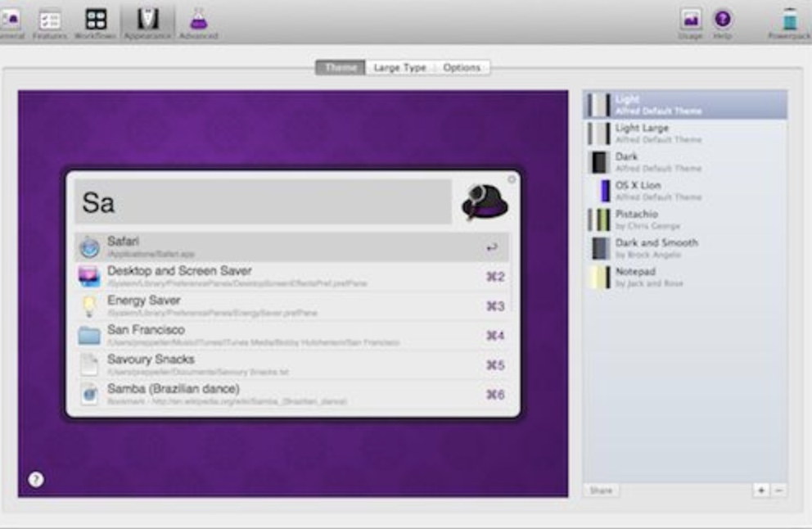The width and height of the screenshot is (812, 529).
Task: Click the Light Large swatch thumbnail
Action: point(598,133)
